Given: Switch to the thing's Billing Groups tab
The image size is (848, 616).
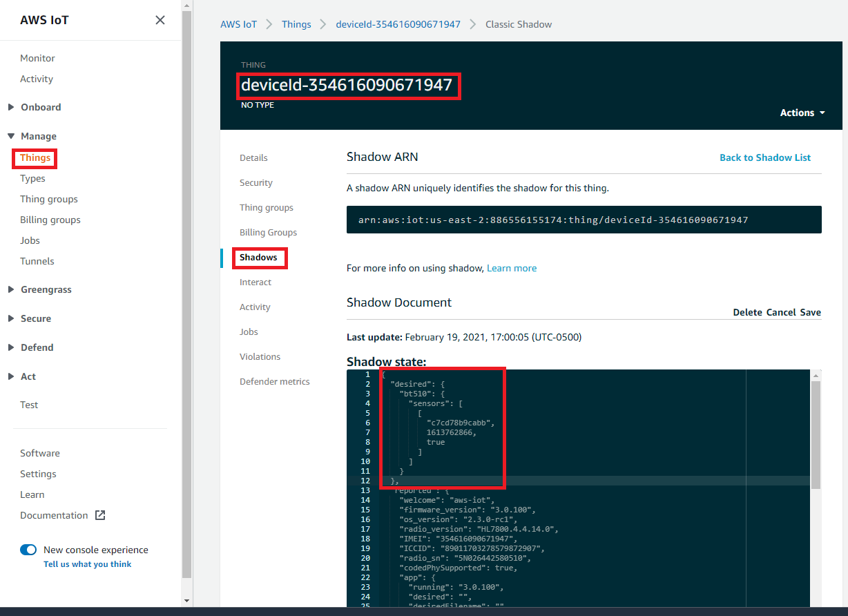Looking at the screenshot, I should 268,232.
